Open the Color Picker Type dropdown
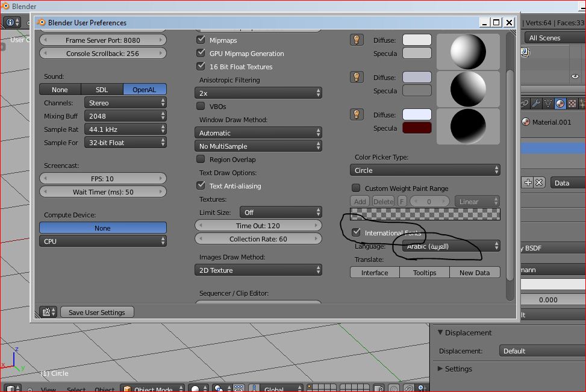586x392 pixels. tap(425, 170)
